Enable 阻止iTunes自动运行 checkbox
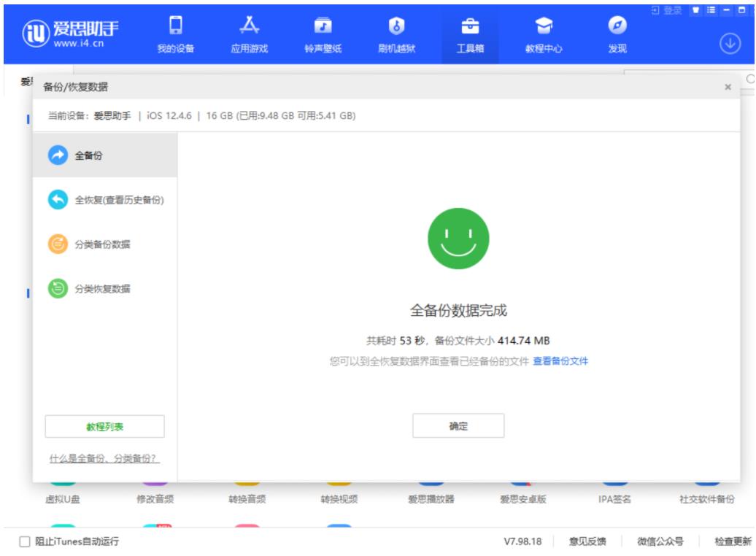Viewport: 756px width, 556px height. pyautogui.click(x=26, y=541)
